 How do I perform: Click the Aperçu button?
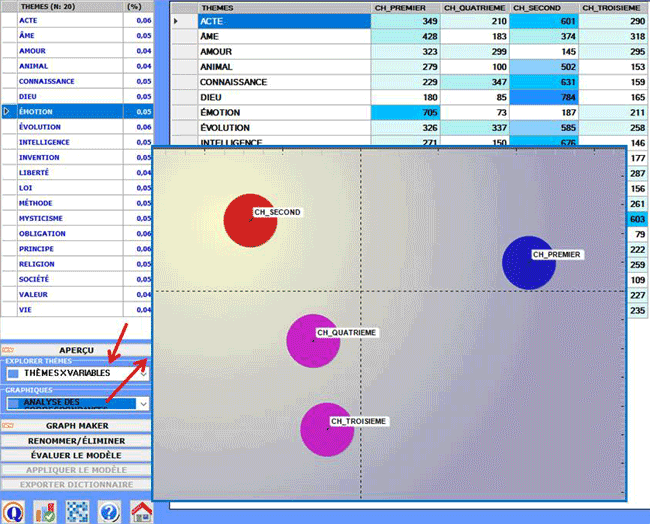[x=77, y=350]
